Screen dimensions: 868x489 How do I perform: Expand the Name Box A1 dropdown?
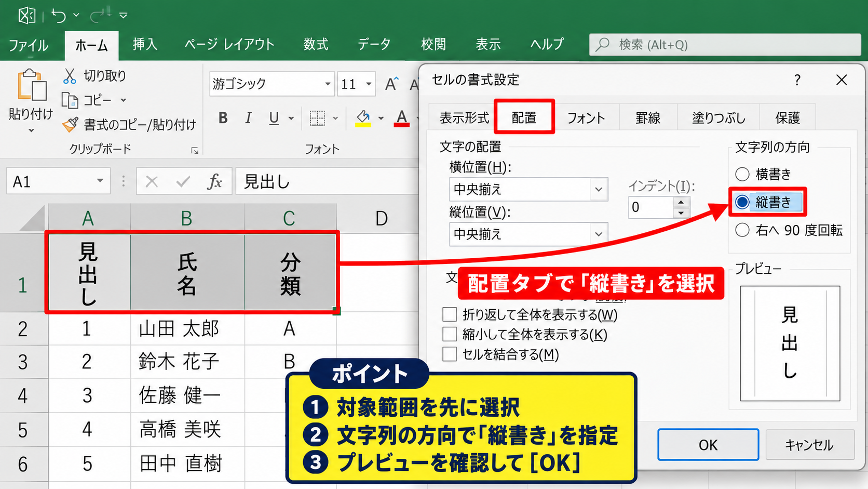coord(100,181)
